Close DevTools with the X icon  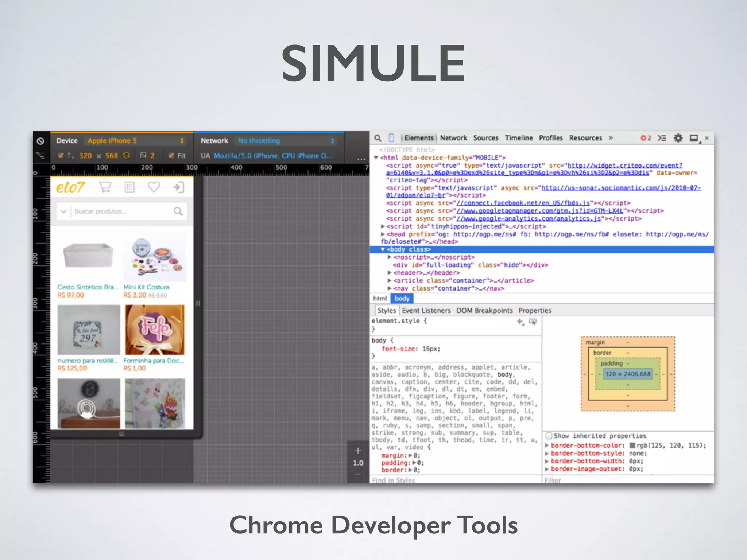707,138
